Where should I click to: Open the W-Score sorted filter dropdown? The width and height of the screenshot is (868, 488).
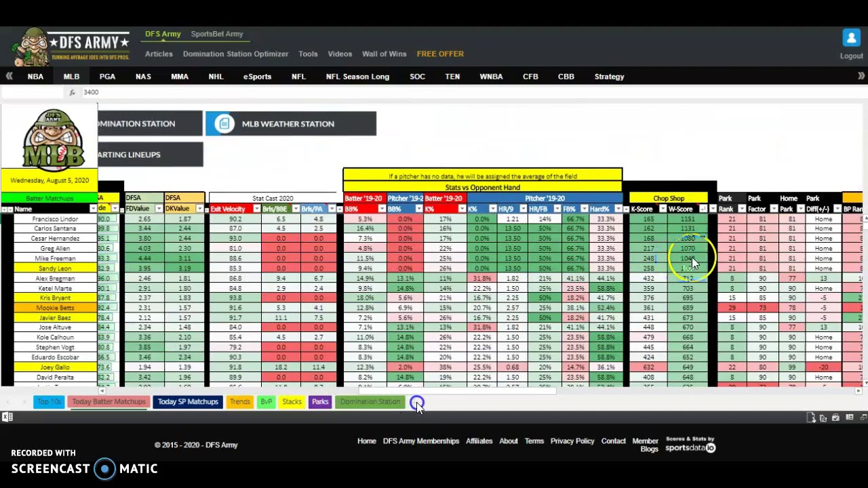pos(703,209)
